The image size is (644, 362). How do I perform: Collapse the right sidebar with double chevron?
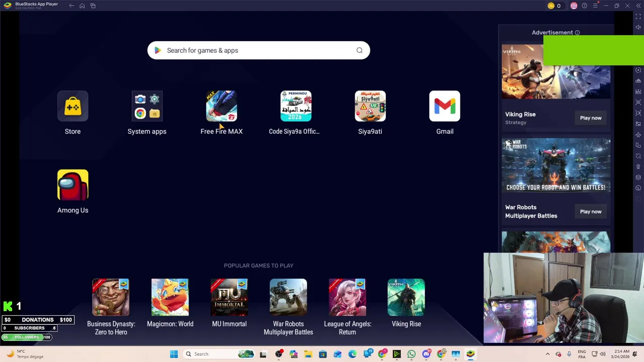click(638, 6)
